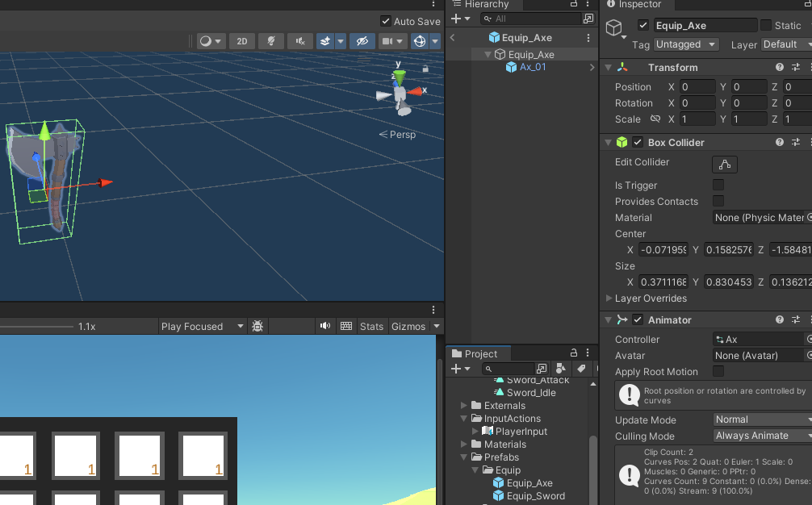
Task: Toggle Equip_Axe active checkbox in Inspector
Action: [x=643, y=25]
